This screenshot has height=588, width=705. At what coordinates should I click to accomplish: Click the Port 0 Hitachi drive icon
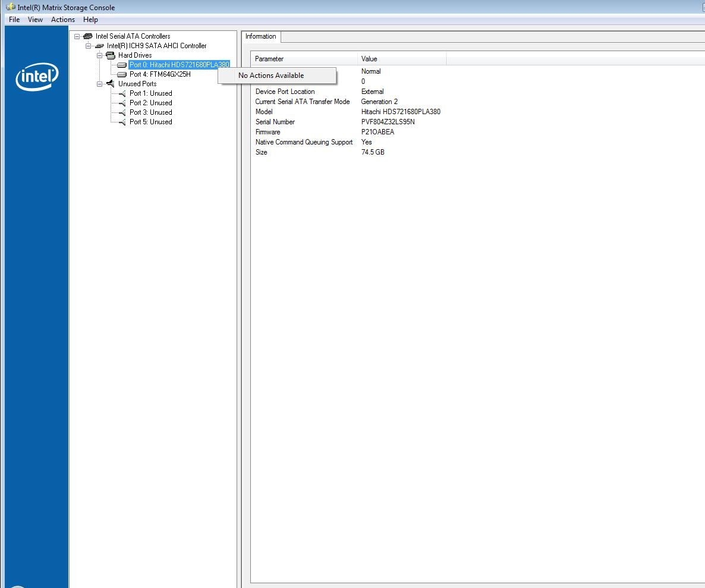pyautogui.click(x=122, y=65)
